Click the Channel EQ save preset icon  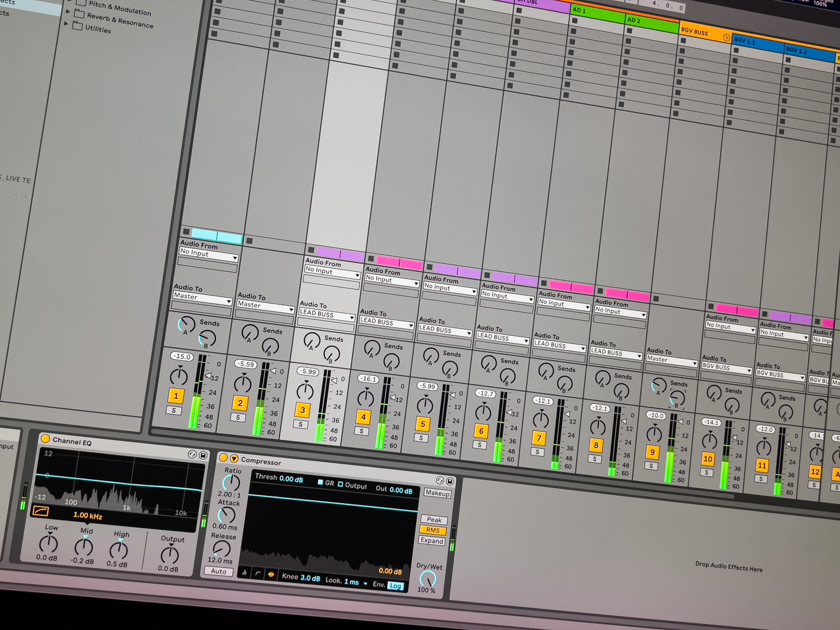(203, 455)
